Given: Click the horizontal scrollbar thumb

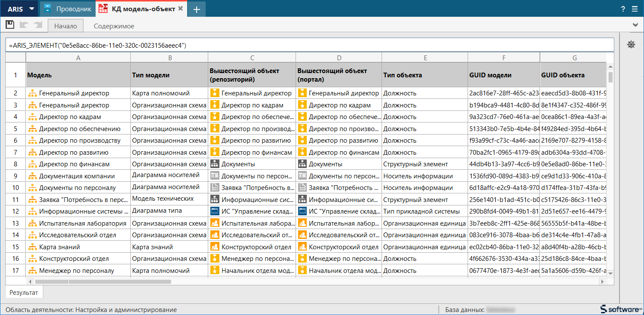Looking at the screenshot, I should click(x=103, y=281).
